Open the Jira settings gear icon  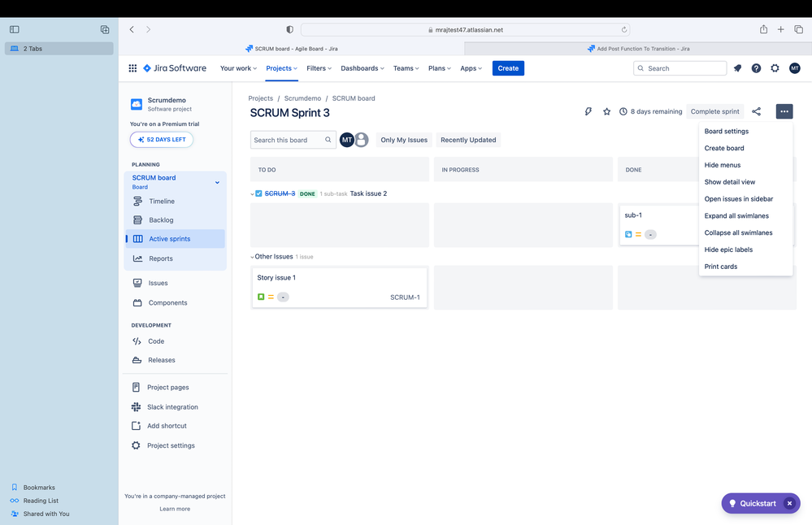pos(775,68)
